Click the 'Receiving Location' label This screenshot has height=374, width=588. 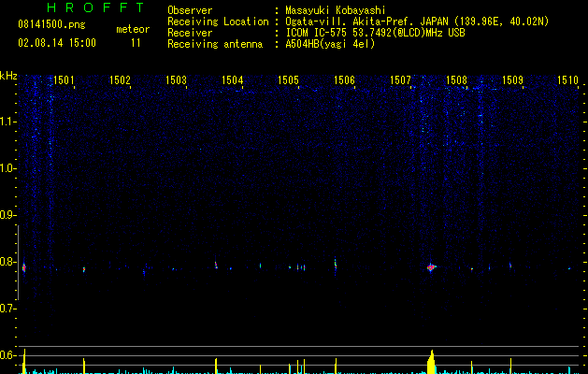218,22
